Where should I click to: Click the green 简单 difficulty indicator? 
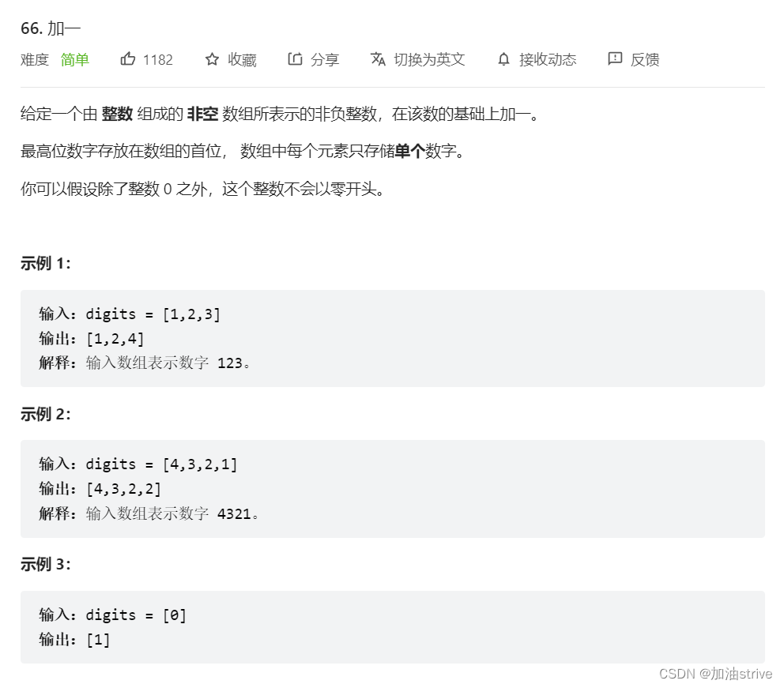coord(75,60)
